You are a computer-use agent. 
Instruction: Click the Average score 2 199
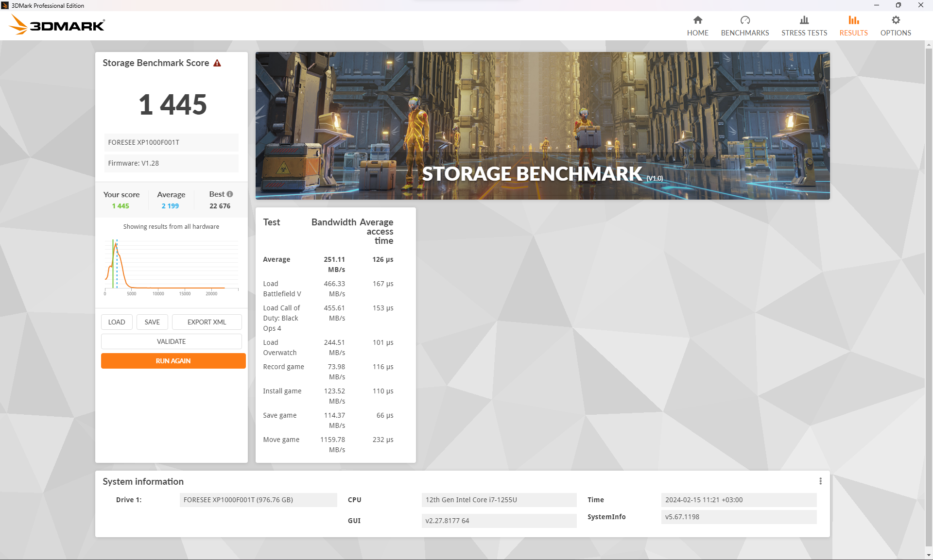click(170, 206)
